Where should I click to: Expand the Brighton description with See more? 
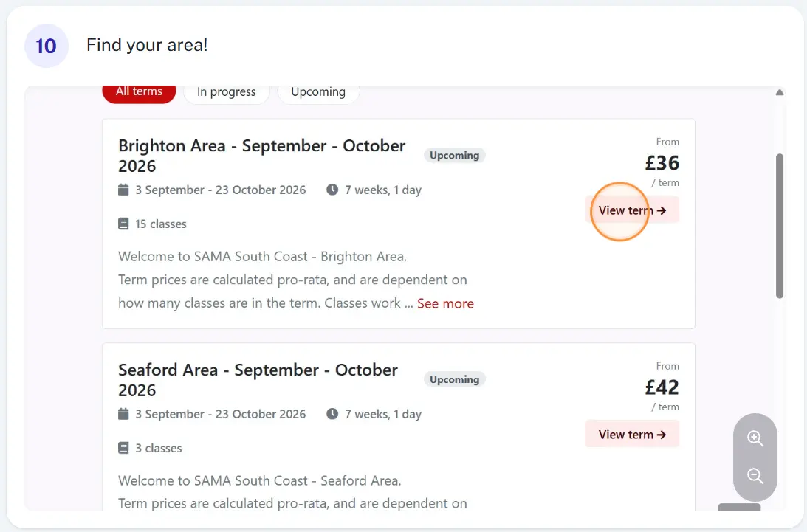445,303
